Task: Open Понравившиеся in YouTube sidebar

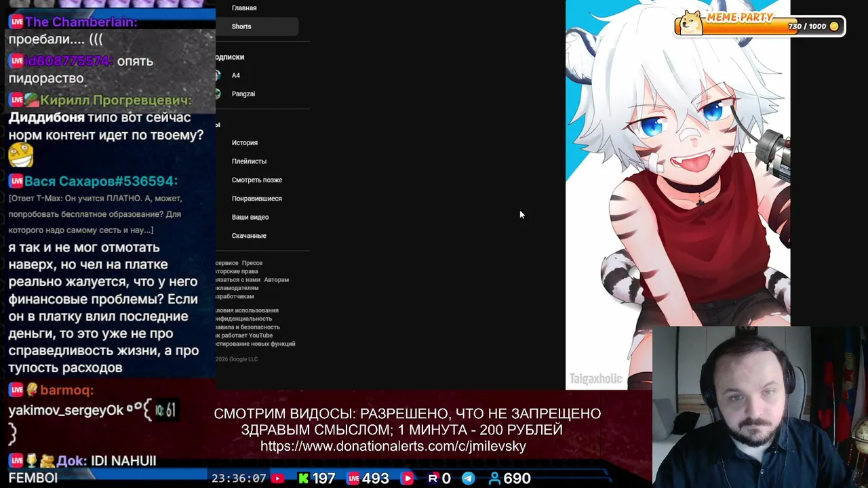Action: pyautogui.click(x=257, y=199)
